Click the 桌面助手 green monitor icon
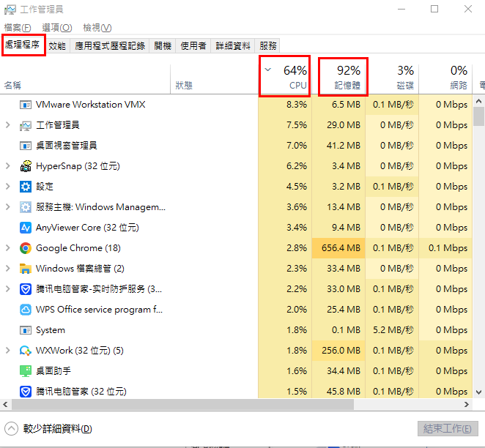485x448 pixels. click(x=26, y=371)
